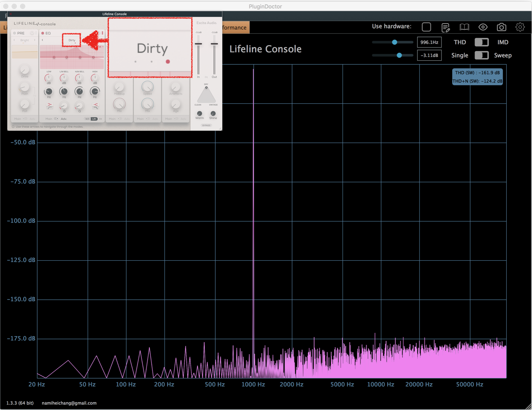532x410 pixels.
Task: Toggle the EQ module enable dot
Action: [x=42, y=33]
